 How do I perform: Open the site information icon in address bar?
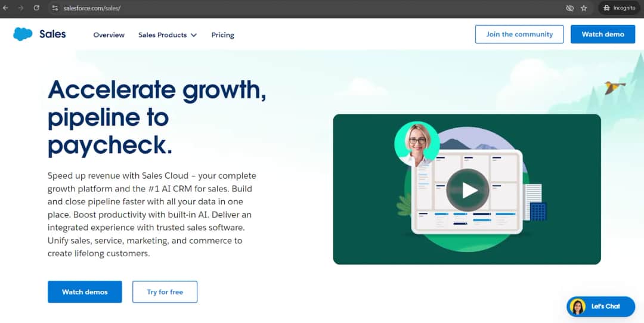(55, 8)
